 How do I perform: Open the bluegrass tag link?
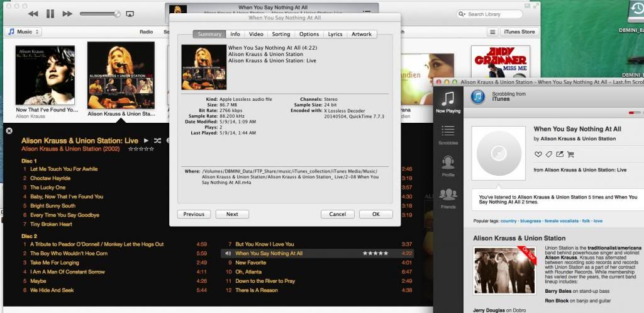531,221
